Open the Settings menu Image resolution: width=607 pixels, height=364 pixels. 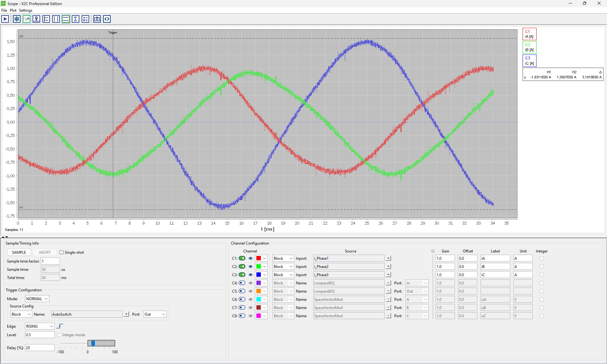pos(26,10)
